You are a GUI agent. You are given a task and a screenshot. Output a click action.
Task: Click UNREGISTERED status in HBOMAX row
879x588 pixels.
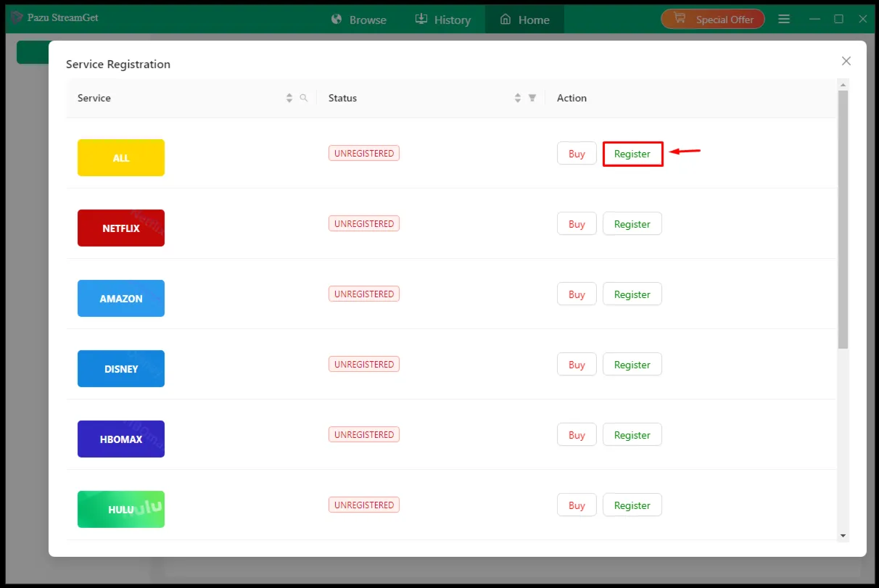click(x=364, y=434)
